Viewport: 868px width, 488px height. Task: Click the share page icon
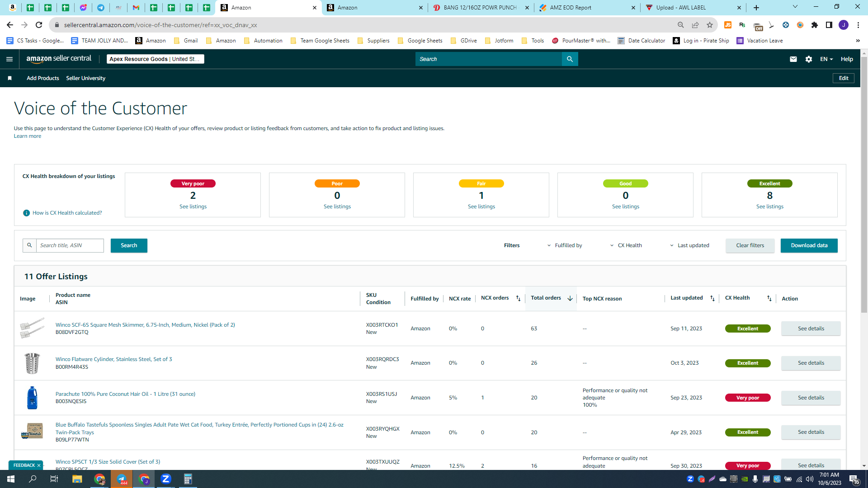click(x=695, y=25)
